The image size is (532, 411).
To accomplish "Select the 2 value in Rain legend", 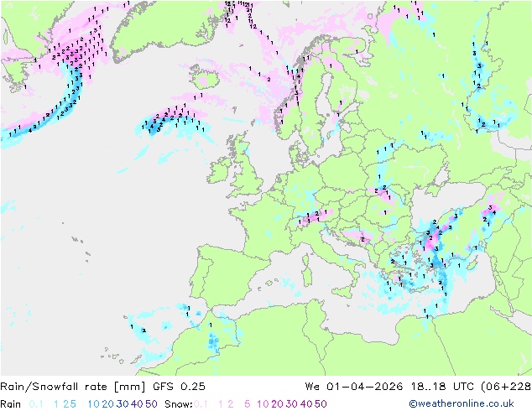I will tap(65, 404).
